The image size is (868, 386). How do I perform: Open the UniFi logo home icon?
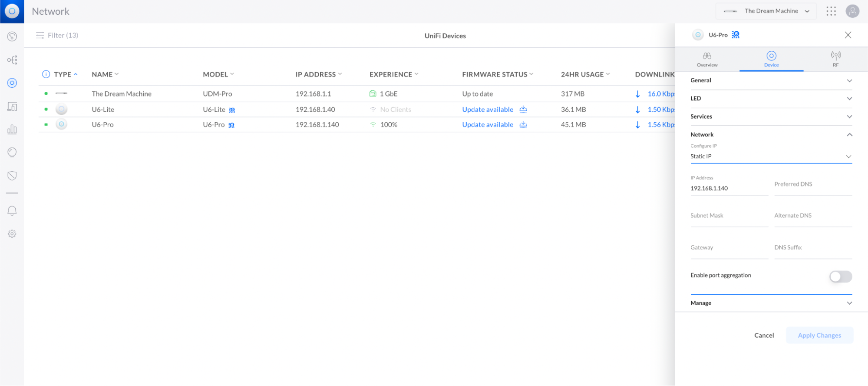click(12, 11)
